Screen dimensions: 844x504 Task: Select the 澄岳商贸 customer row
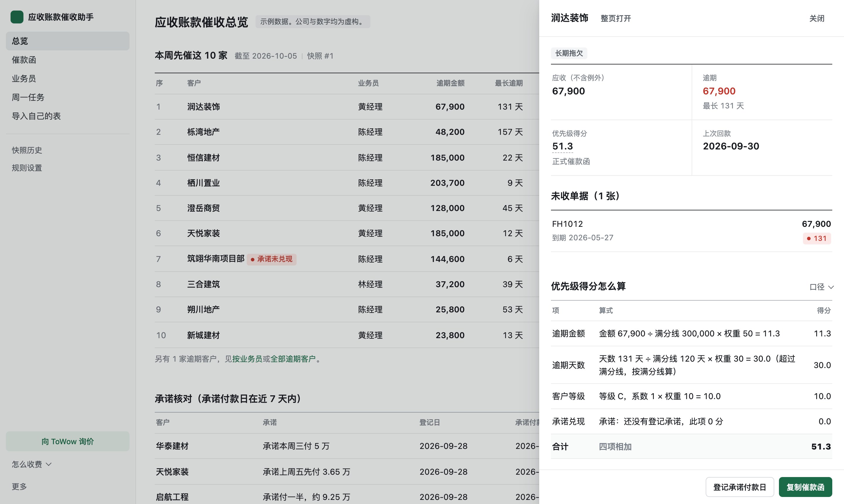click(347, 208)
